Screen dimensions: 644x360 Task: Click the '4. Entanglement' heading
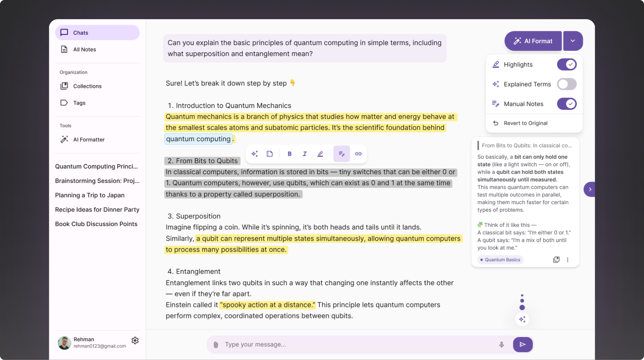click(194, 272)
